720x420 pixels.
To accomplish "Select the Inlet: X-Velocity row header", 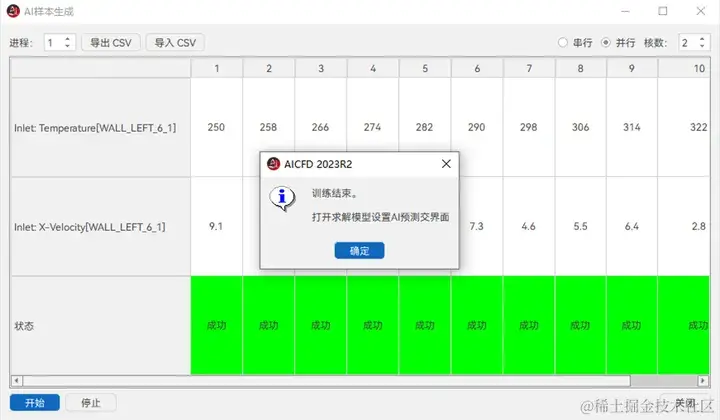I will pyautogui.click(x=101, y=227).
